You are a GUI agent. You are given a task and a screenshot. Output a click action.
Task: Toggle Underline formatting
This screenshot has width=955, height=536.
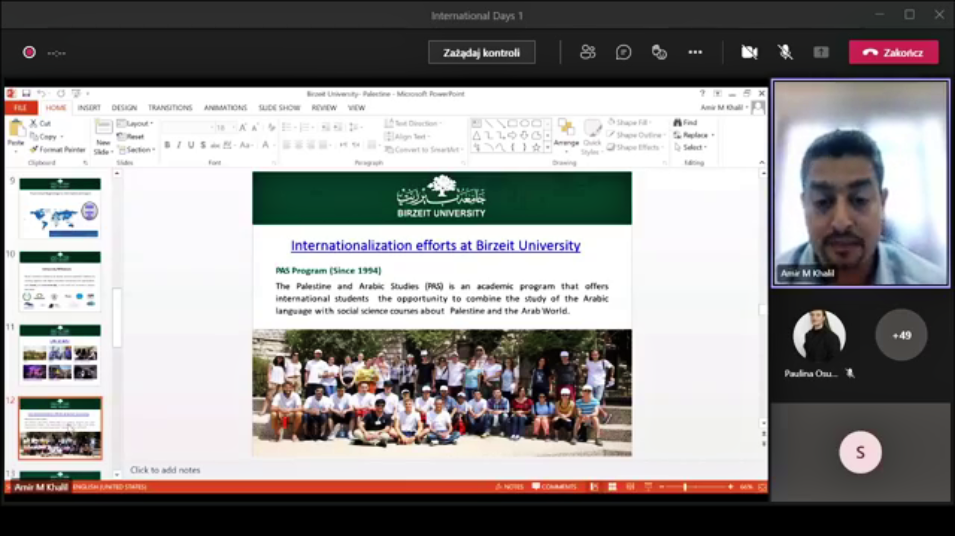pos(191,145)
